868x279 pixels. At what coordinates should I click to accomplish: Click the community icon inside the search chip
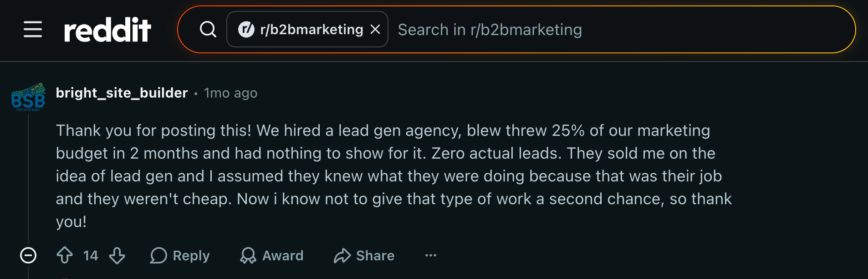pyautogui.click(x=246, y=30)
